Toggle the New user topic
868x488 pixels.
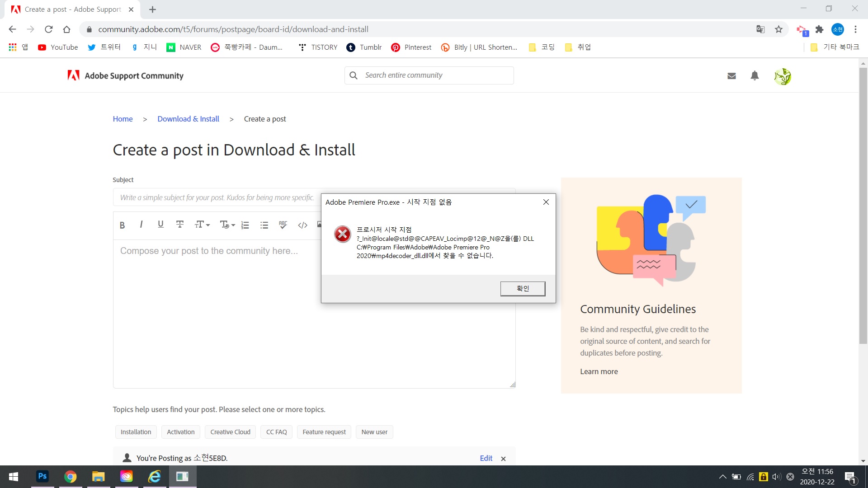[x=374, y=432]
